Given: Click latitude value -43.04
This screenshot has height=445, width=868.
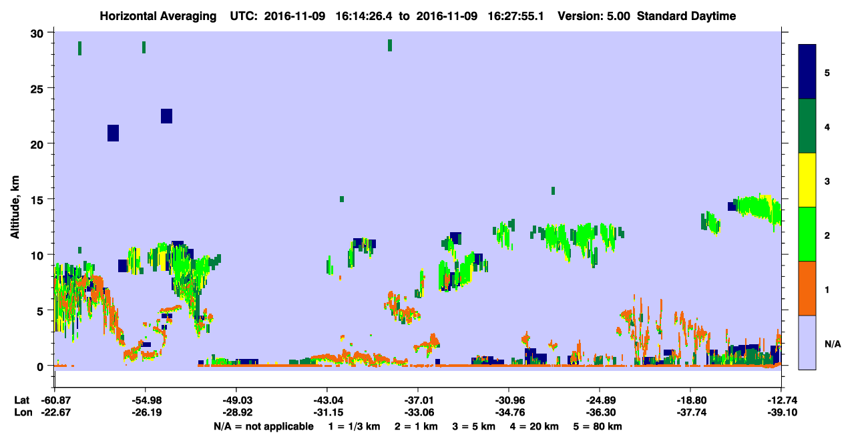Looking at the screenshot, I should coord(327,400).
